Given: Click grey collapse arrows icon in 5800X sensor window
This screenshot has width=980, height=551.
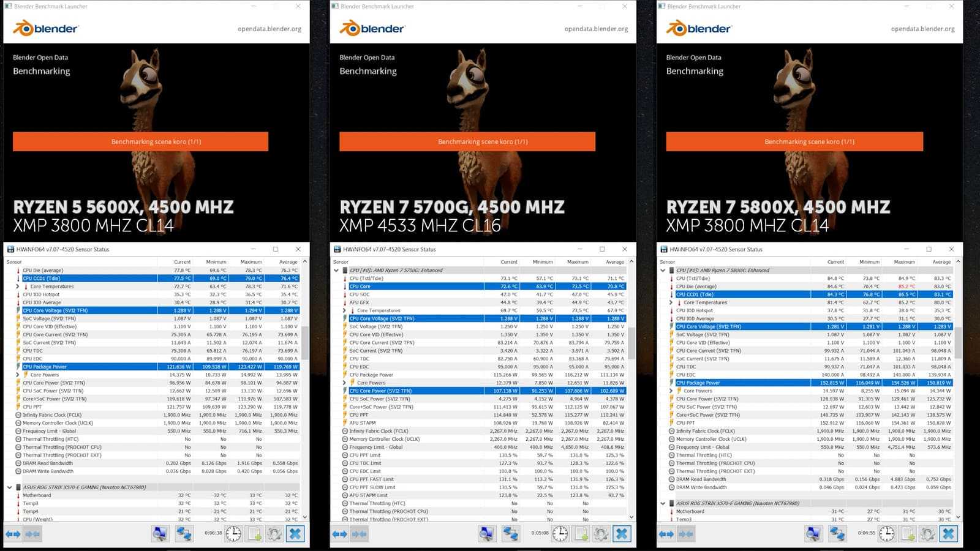Looking at the screenshot, I should [686, 534].
